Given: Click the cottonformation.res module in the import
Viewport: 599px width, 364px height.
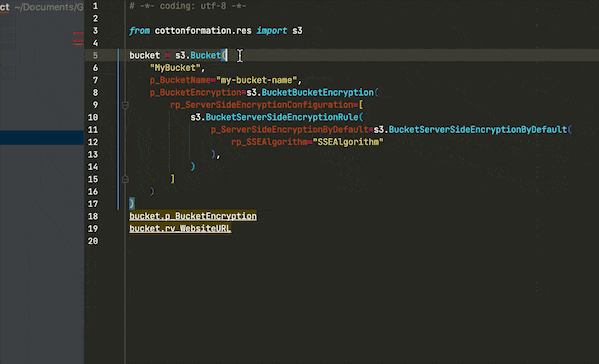Looking at the screenshot, I should [x=203, y=31].
